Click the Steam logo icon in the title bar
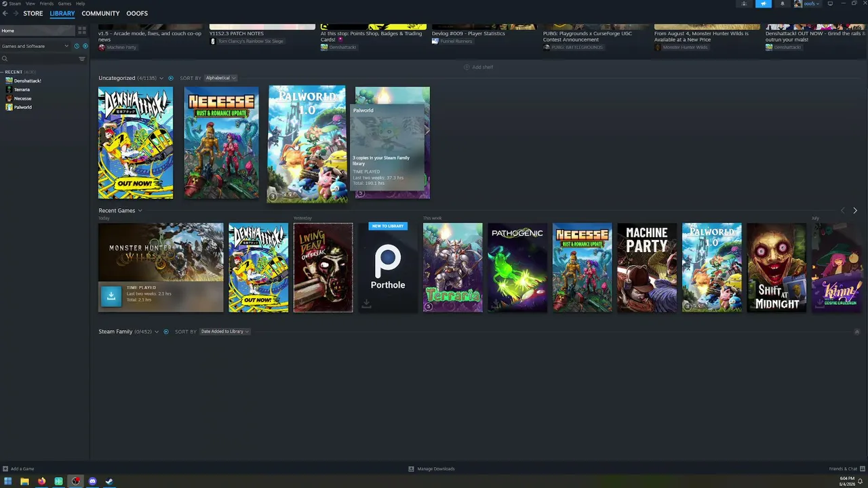The width and height of the screenshot is (868, 488). [x=4, y=3]
